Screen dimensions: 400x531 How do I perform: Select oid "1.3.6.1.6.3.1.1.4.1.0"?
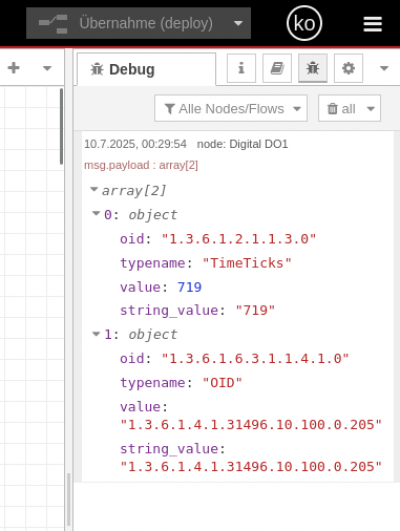[x=255, y=359]
